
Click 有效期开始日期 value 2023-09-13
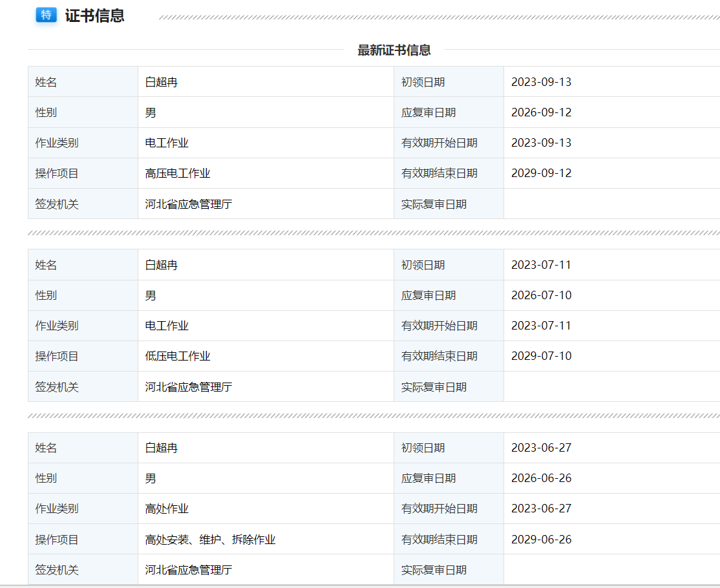coord(541,143)
